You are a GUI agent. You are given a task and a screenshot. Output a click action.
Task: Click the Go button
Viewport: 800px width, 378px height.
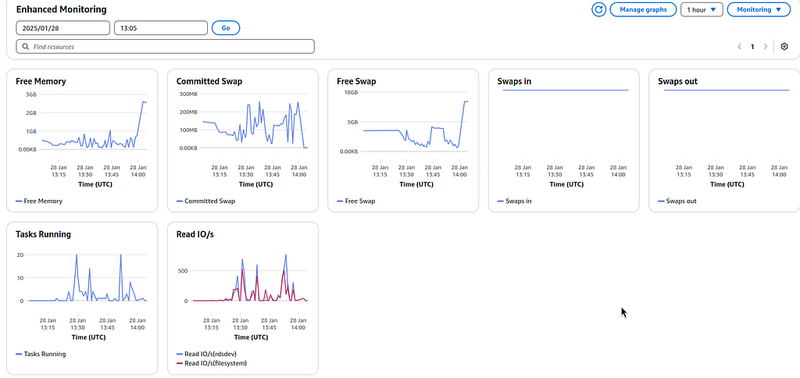click(226, 28)
